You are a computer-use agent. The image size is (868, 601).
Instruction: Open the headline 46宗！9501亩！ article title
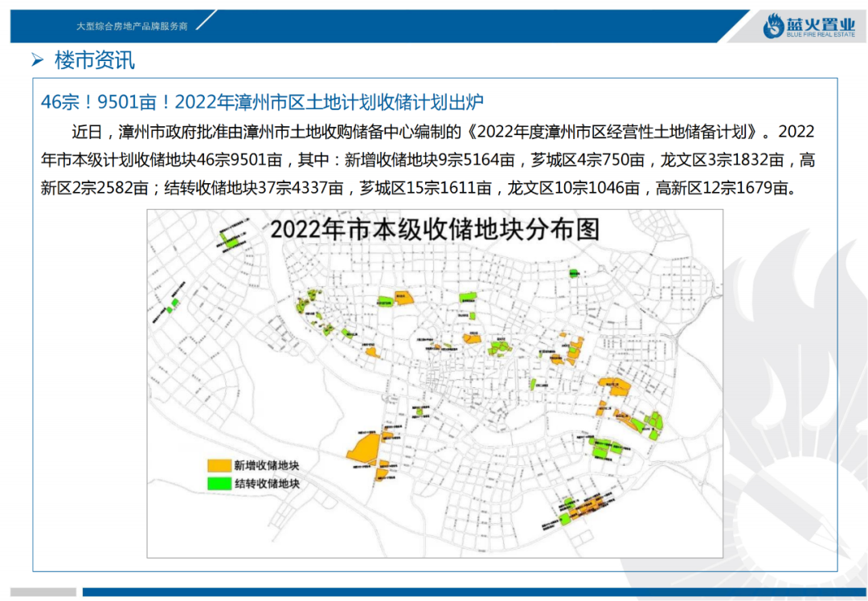(x=262, y=102)
